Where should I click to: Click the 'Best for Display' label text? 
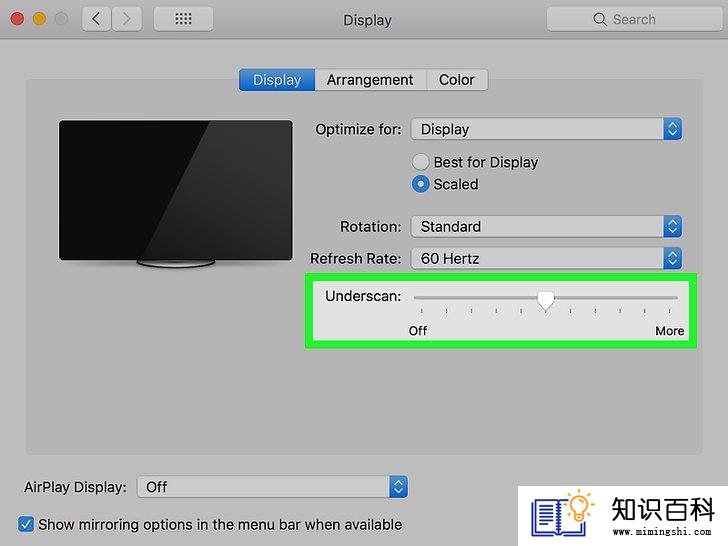pos(486,162)
